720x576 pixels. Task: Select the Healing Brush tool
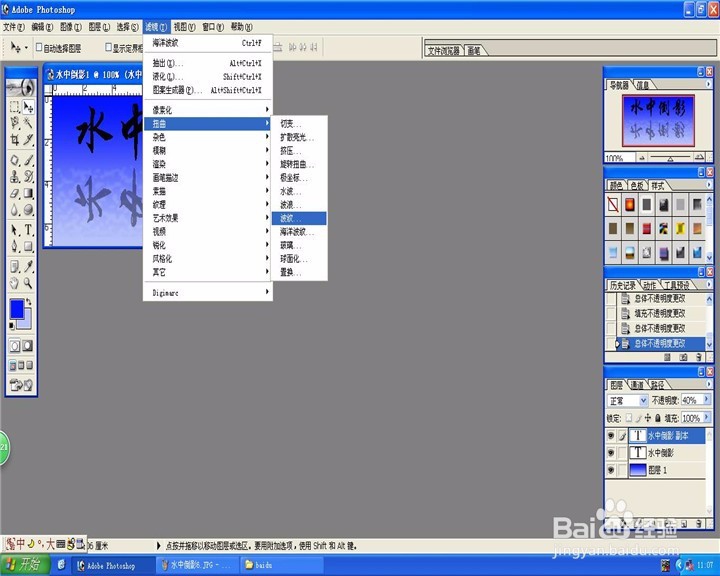tap(15, 160)
